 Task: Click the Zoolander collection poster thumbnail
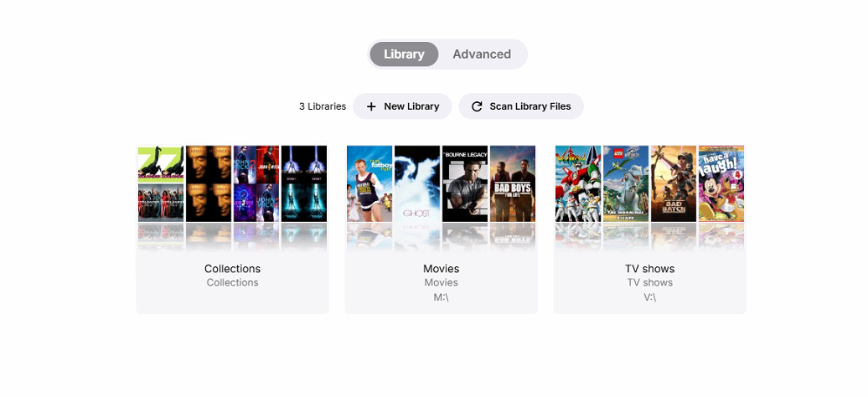click(161, 183)
